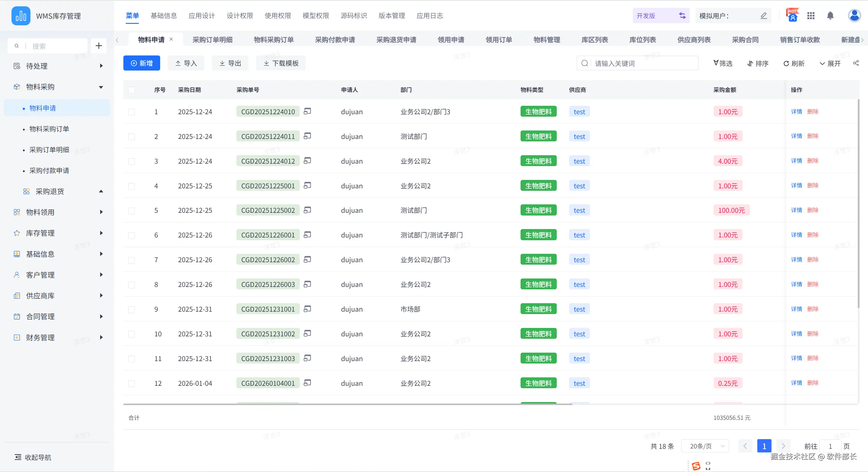
Task: Click the share icon beside 展开
Action: coord(856,63)
